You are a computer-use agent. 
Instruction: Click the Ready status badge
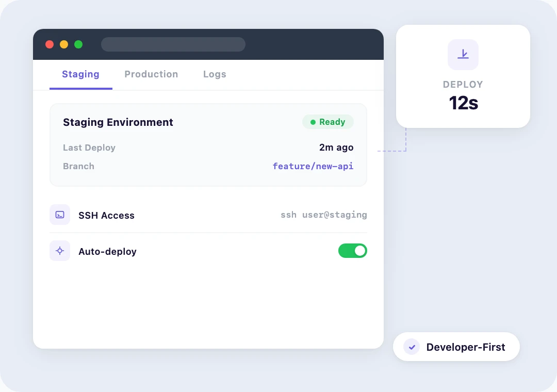(x=328, y=122)
